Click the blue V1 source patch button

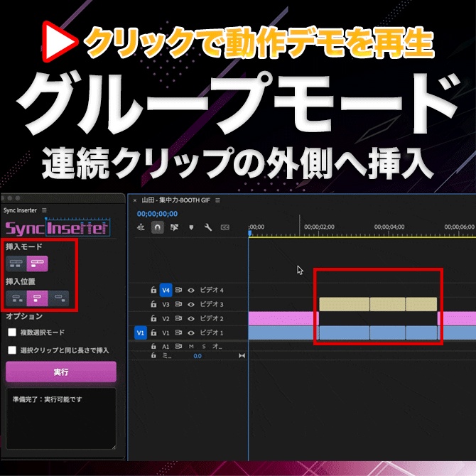141,332
